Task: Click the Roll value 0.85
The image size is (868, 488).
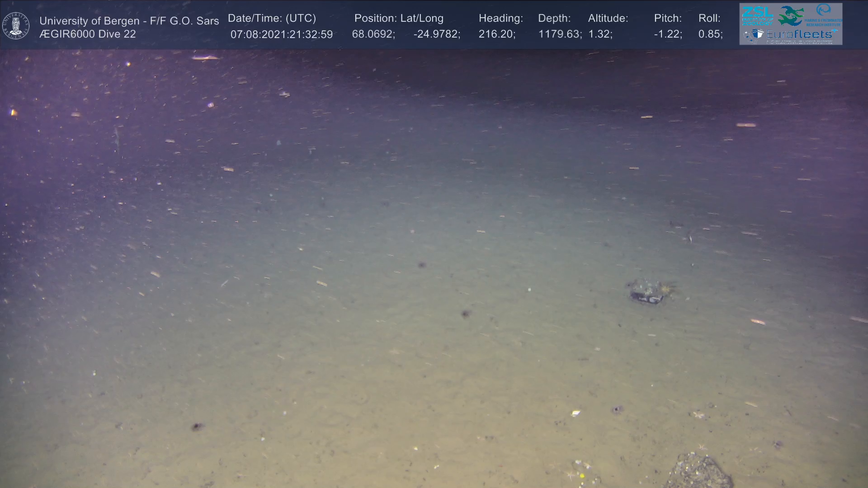Action: click(710, 34)
